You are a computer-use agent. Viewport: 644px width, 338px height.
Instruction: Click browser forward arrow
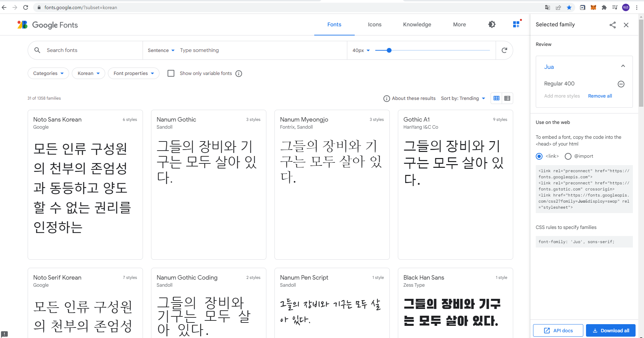[x=15, y=7]
